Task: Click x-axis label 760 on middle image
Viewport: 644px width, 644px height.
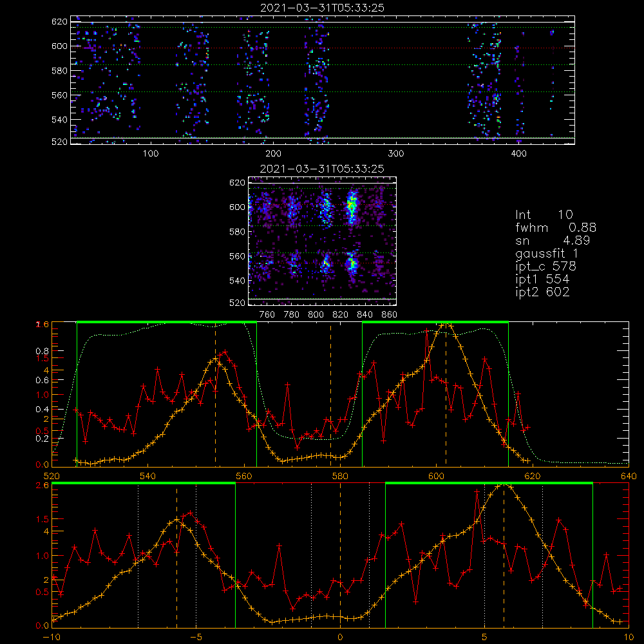Action: click(267, 315)
